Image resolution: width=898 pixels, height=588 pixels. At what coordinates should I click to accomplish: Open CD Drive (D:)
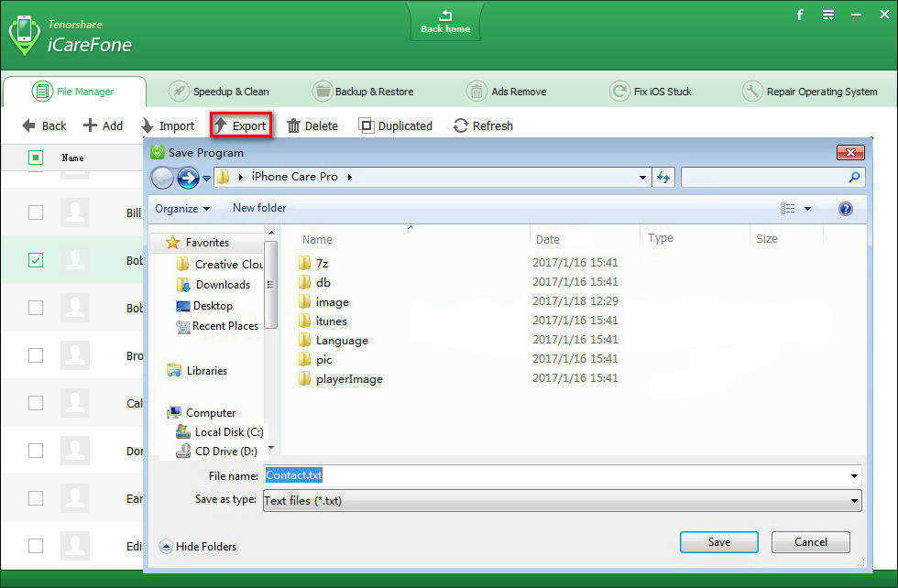click(x=216, y=452)
